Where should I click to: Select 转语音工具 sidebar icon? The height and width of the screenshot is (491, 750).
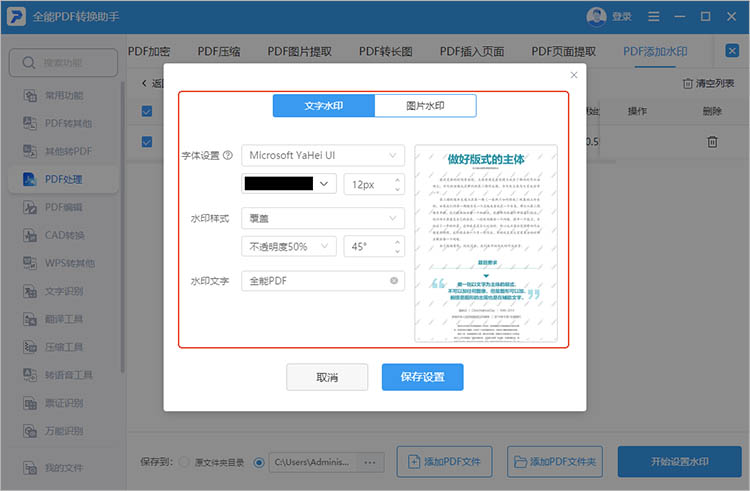tap(30, 375)
